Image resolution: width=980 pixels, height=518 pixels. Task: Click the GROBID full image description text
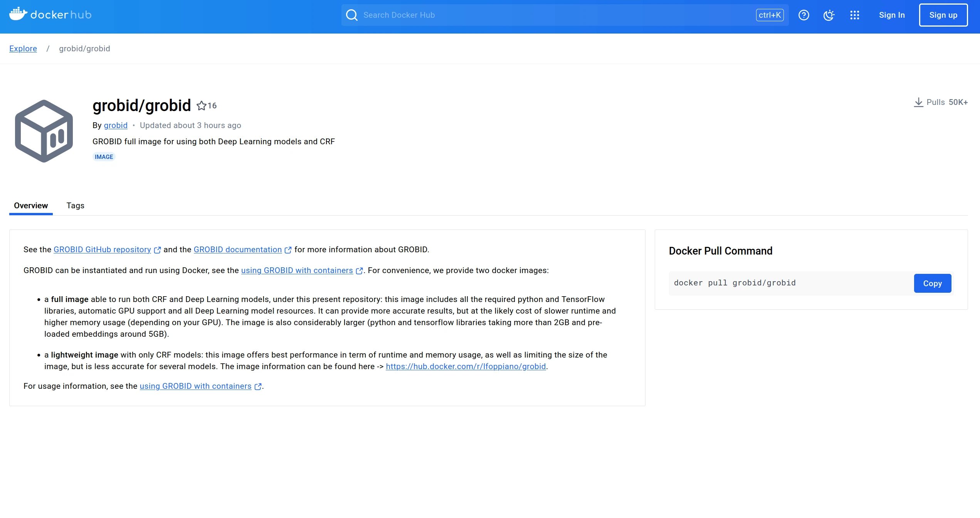point(213,142)
